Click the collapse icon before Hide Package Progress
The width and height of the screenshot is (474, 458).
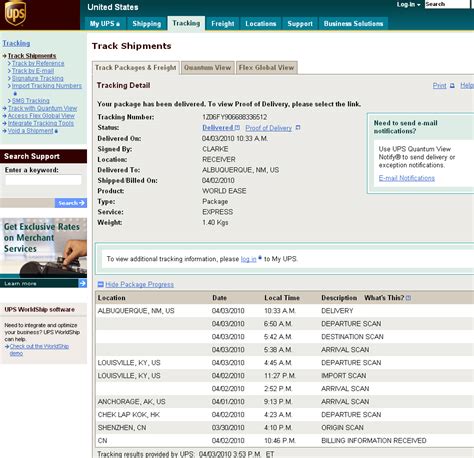click(x=100, y=284)
